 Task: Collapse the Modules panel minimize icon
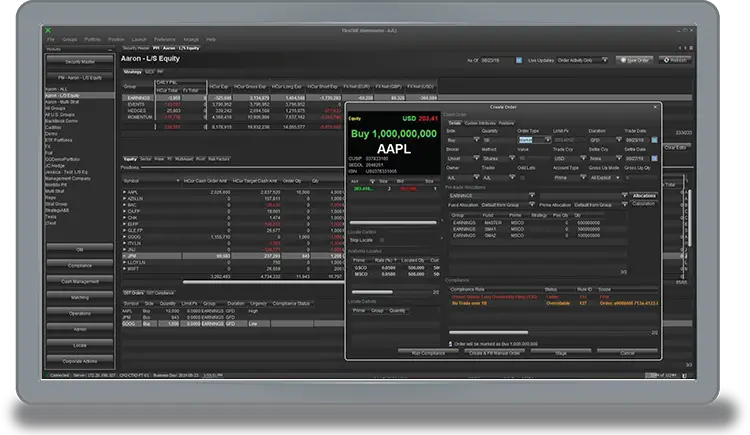click(x=110, y=49)
